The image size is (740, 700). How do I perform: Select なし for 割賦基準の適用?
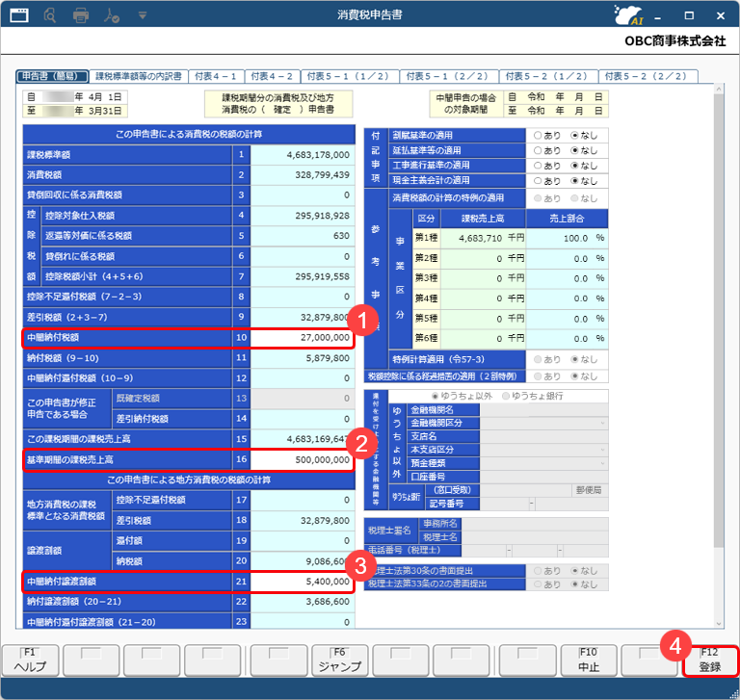click(x=574, y=136)
